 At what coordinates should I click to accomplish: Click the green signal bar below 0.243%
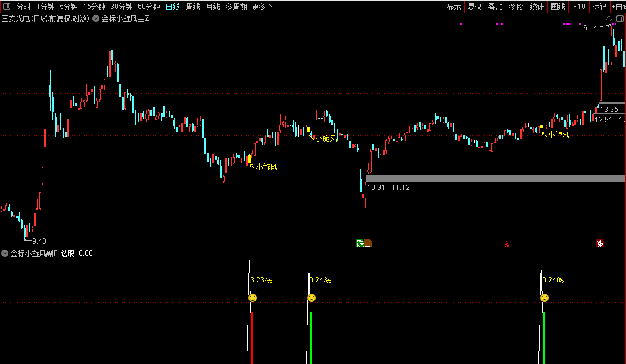[311, 338]
